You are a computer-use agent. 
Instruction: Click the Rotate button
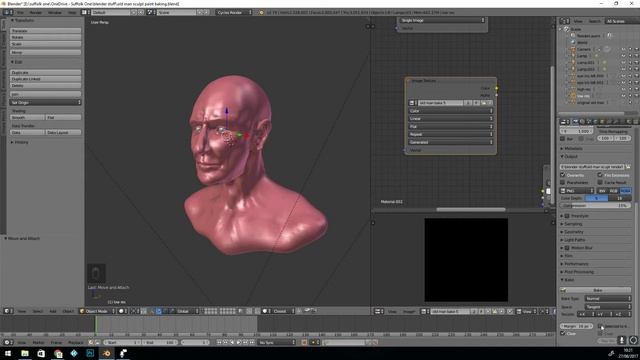45,37
